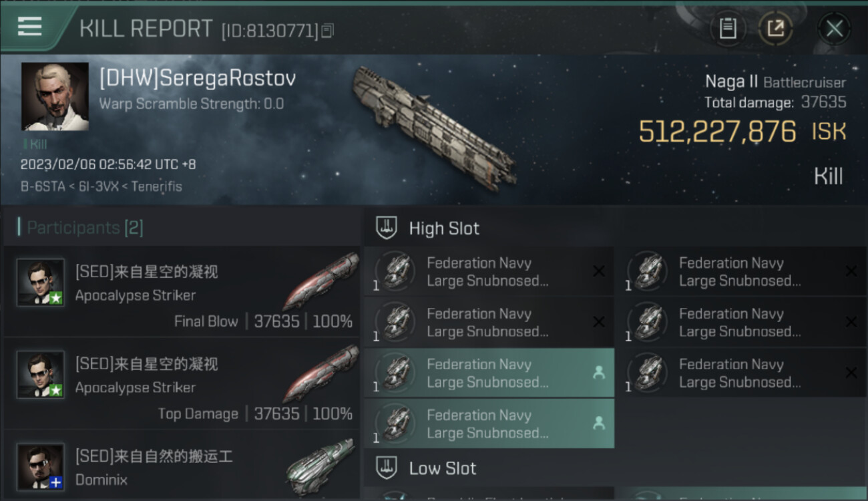
Task: Open the Final Blow participant portrait
Action: click(x=41, y=283)
